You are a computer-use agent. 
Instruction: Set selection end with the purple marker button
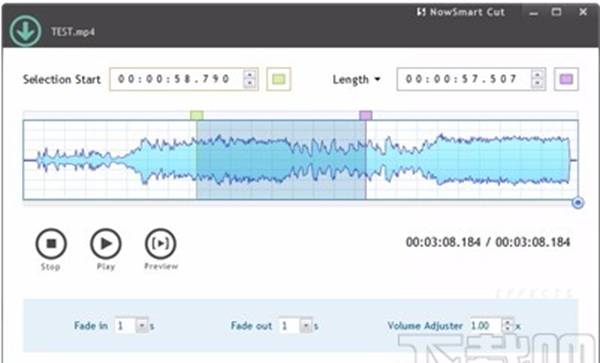click(566, 79)
